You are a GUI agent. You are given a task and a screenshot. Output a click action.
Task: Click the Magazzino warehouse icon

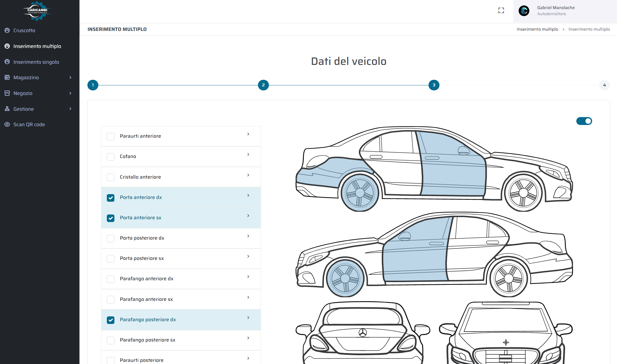point(7,77)
